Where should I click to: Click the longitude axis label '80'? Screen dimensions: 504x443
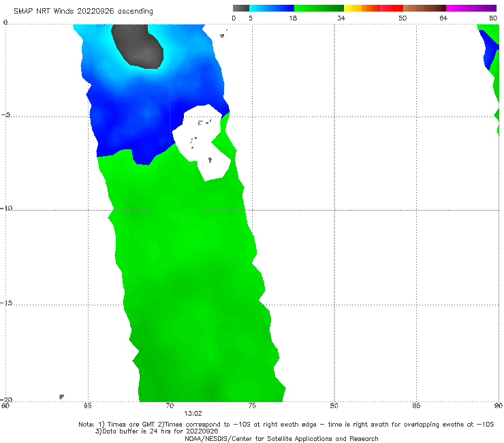[334, 406]
